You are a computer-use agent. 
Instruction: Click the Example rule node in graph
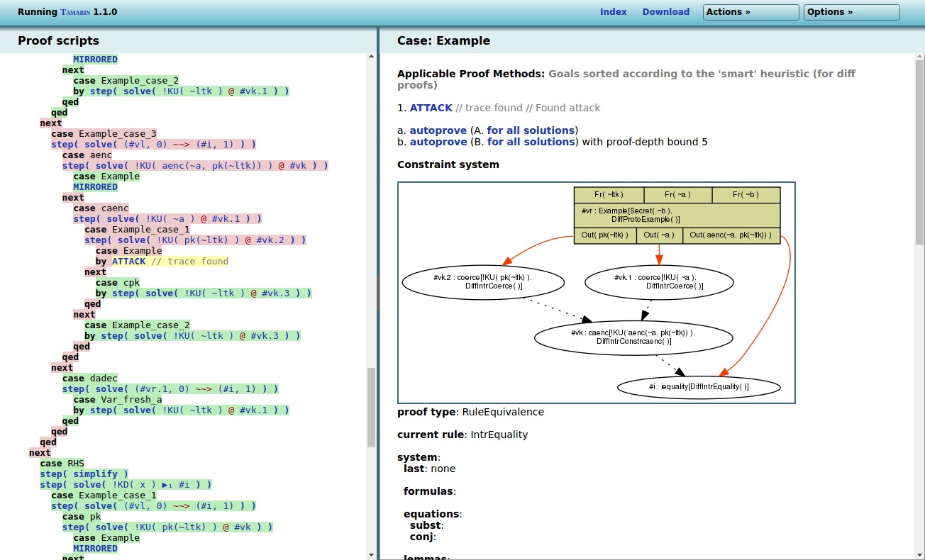click(x=677, y=215)
